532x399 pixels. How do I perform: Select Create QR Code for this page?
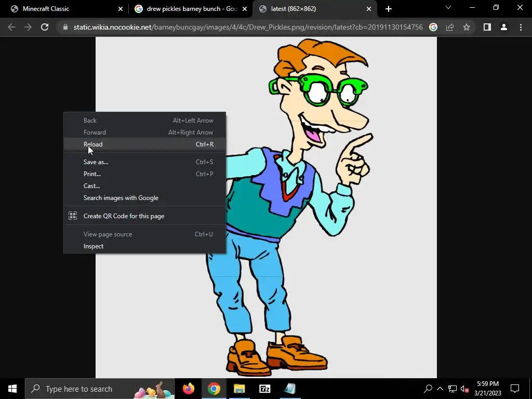click(x=145, y=216)
